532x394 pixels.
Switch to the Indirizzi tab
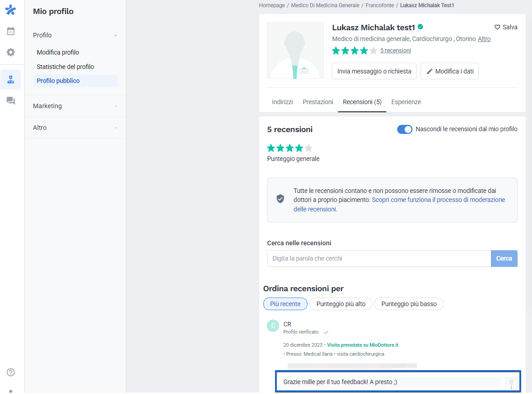(x=282, y=102)
